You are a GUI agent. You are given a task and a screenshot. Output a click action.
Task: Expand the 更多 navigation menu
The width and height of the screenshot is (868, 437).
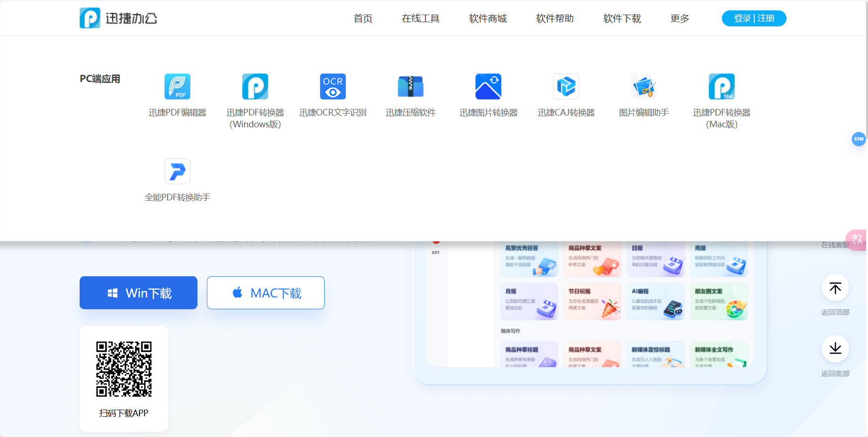click(680, 18)
